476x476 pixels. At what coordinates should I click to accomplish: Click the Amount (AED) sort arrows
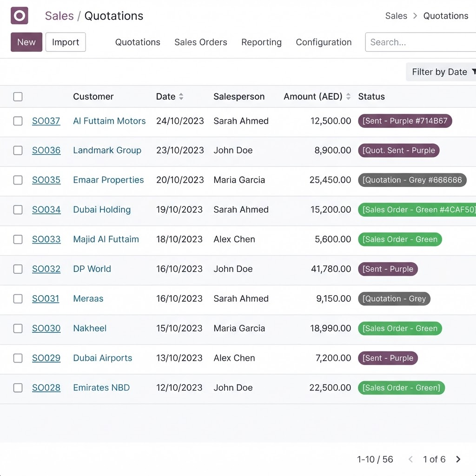348,97
